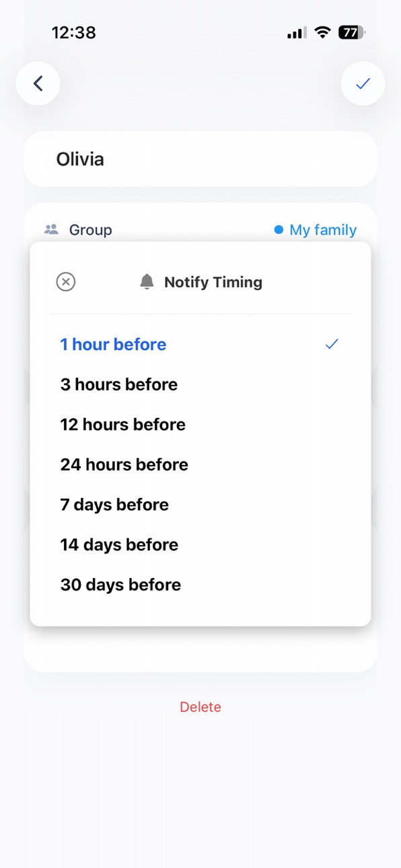401x868 pixels.
Task: Tap the cellular signal bars icon
Action: click(297, 32)
